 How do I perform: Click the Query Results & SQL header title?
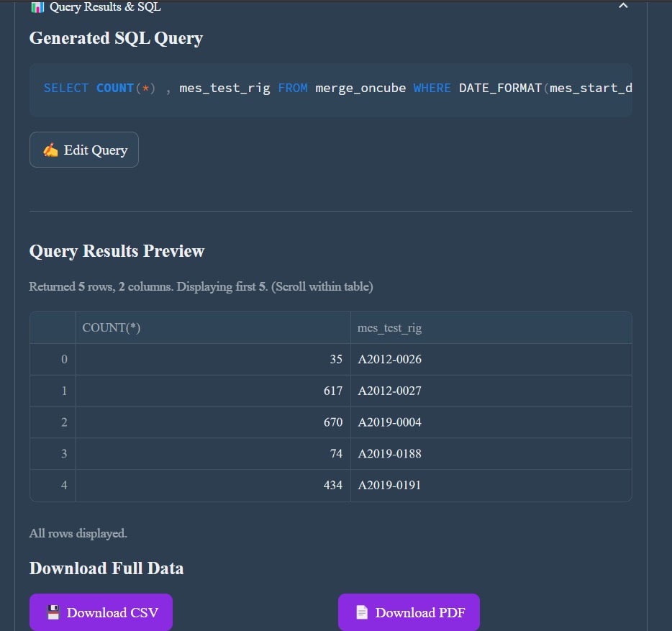[105, 6]
